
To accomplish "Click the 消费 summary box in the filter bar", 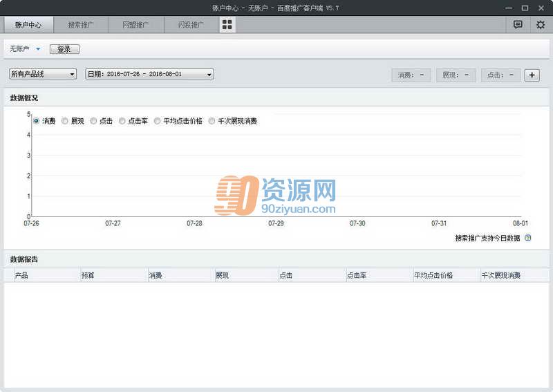I will click(411, 75).
